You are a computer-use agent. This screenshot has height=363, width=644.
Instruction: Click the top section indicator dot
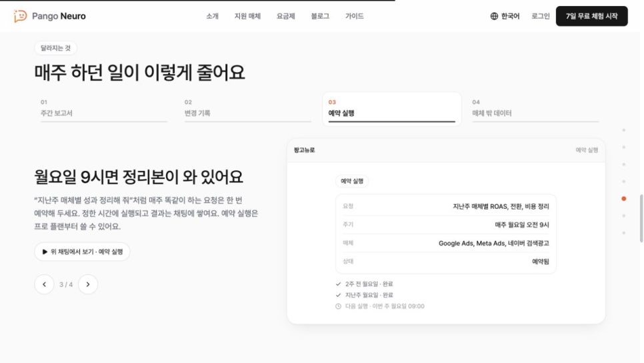624,130
